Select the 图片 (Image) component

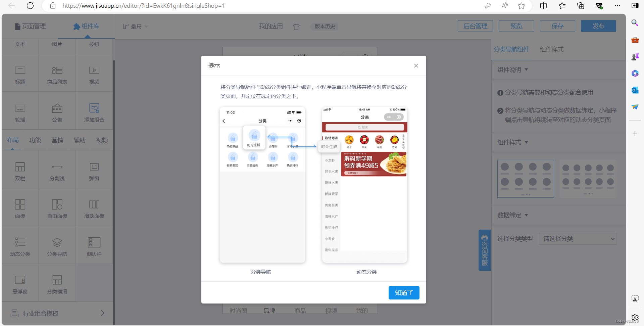[x=57, y=44]
